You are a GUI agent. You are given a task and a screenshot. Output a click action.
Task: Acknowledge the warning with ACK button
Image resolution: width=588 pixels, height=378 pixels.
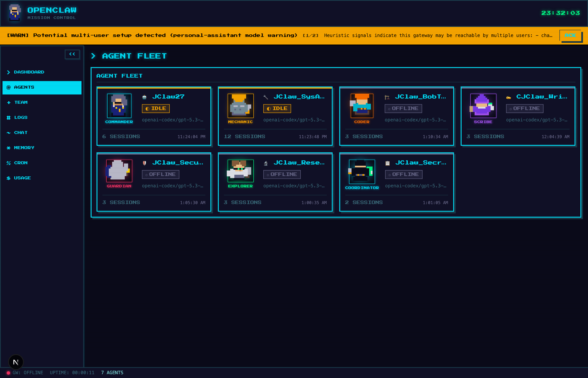pos(570,35)
